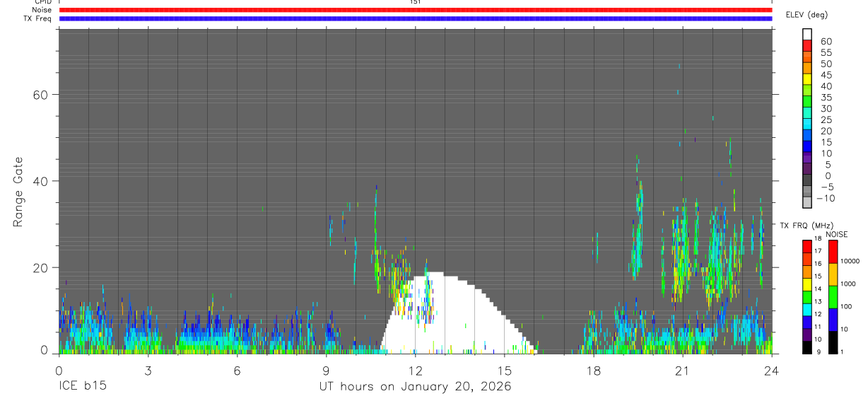Click the "100" label on NOISE colorbar

845,306
